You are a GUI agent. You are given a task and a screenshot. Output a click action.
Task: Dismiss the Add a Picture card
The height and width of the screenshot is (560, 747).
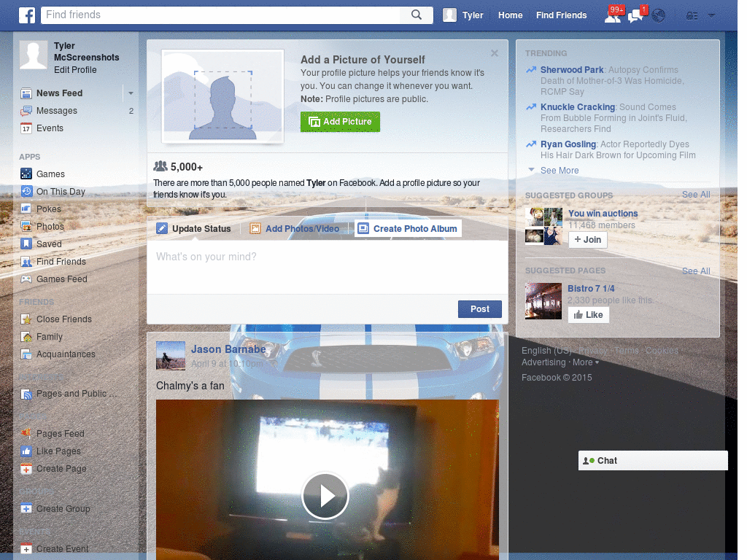(495, 53)
